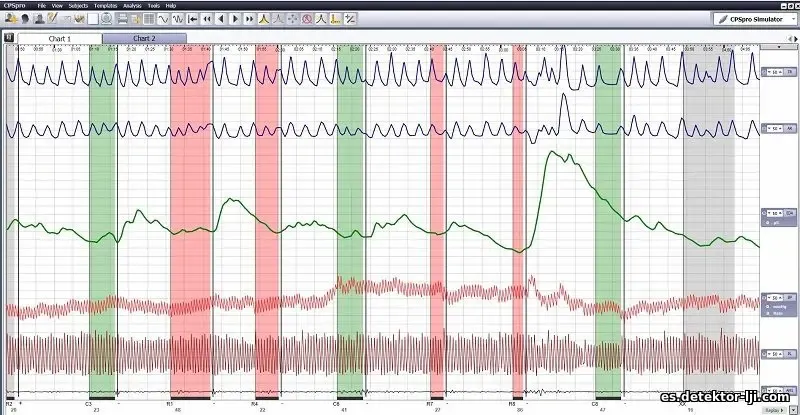This screenshot has height=415, width=800.
Task: Select the single sine wave icon
Action: coord(163,19)
